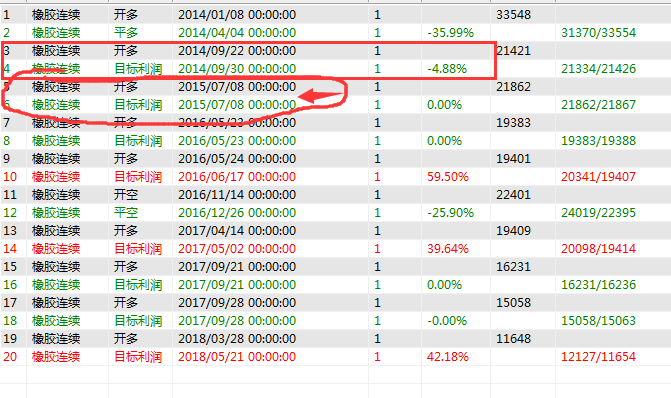This screenshot has height=398, width=671.
Task: Select the -35.99% profit cell
Action: (450, 33)
